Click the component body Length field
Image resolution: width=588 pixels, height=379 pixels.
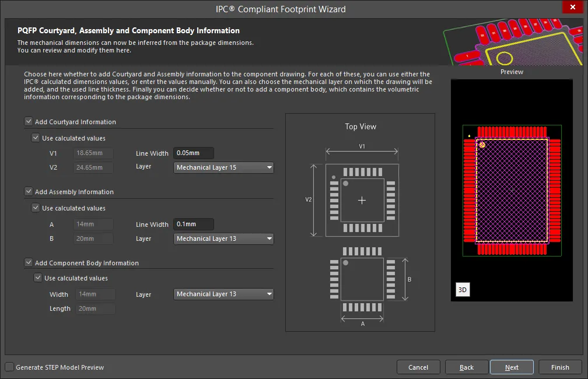click(x=95, y=309)
